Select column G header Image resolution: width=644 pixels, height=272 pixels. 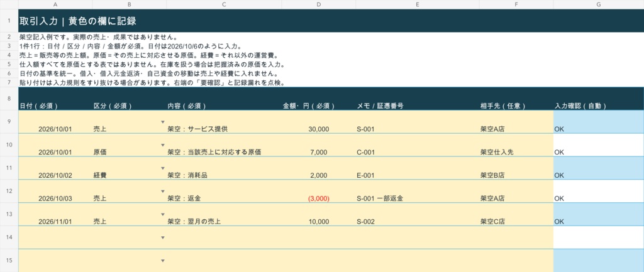coord(599,4)
